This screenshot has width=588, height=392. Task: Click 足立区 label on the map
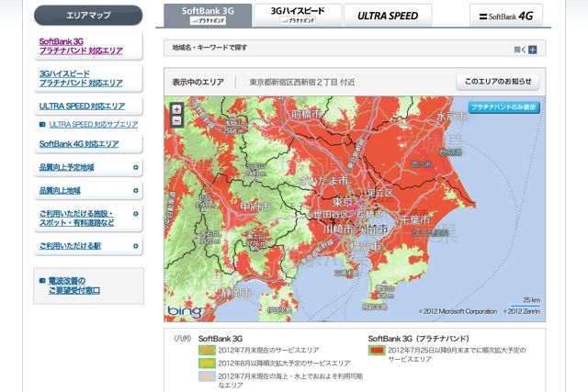379,193
